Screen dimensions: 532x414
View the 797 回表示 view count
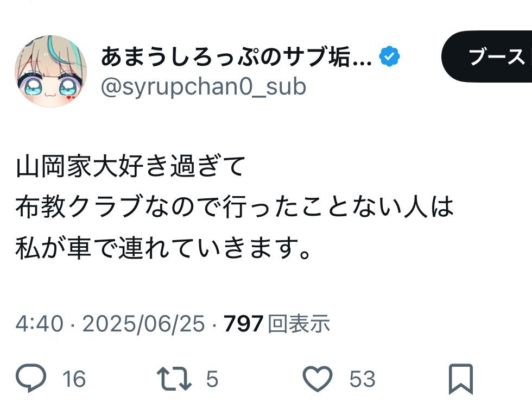coord(276,323)
